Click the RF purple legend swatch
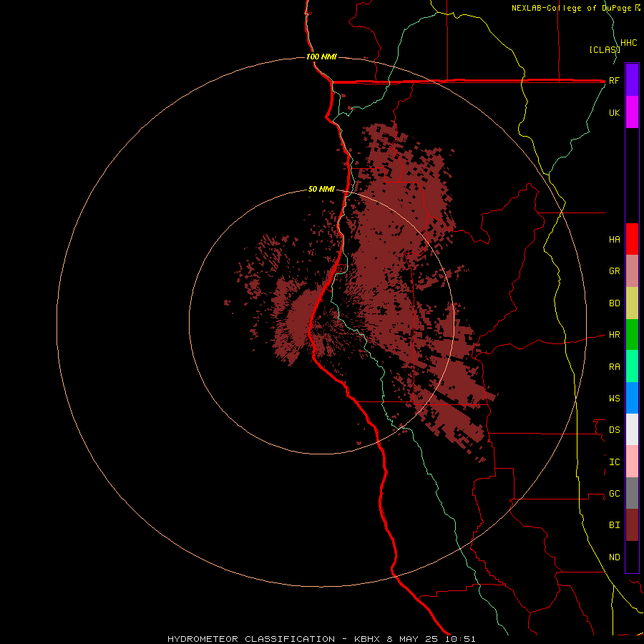 pyautogui.click(x=632, y=80)
